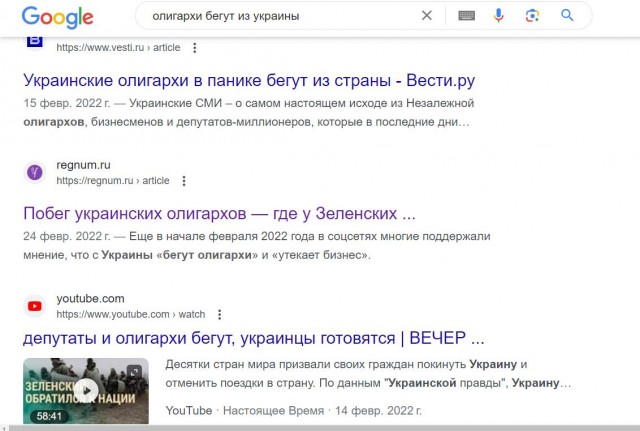Viewport: 640px width, 431px height.
Task: Open the on-screen keyboard input tool
Action: tap(467, 16)
